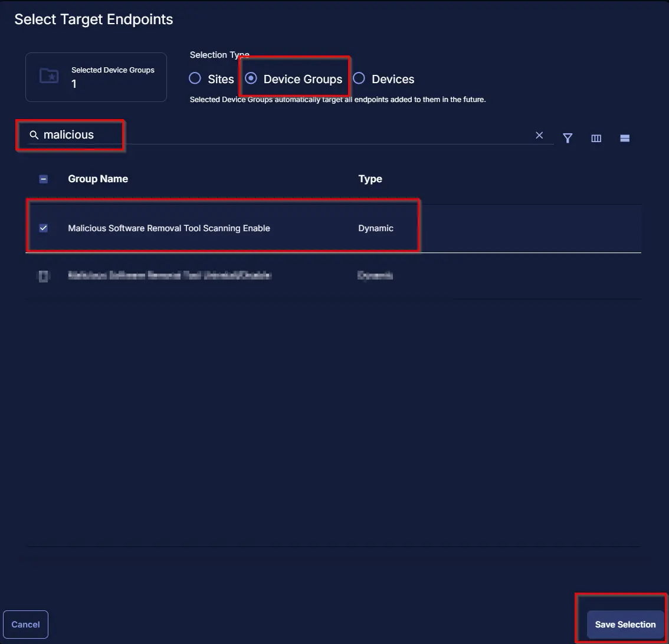The image size is (669, 644).
Task: Check the blurred second row checkbox
Action: (x=44, y=276)
